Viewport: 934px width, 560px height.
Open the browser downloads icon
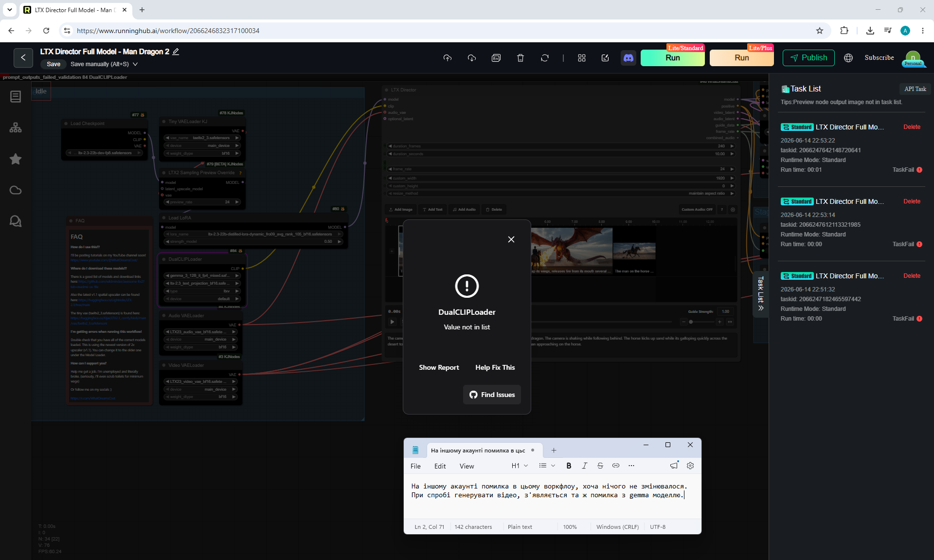click(x=870, y=31)
